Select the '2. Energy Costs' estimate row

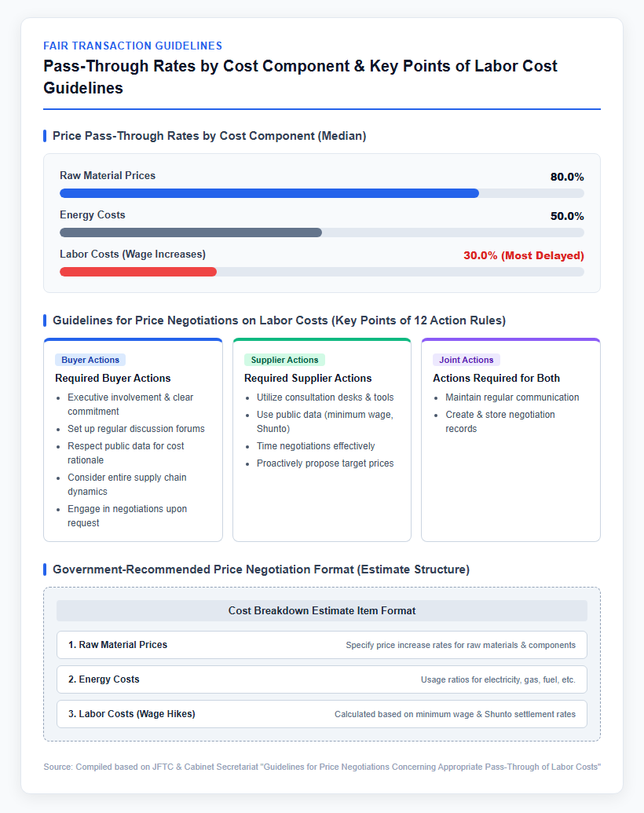(321, 679)
